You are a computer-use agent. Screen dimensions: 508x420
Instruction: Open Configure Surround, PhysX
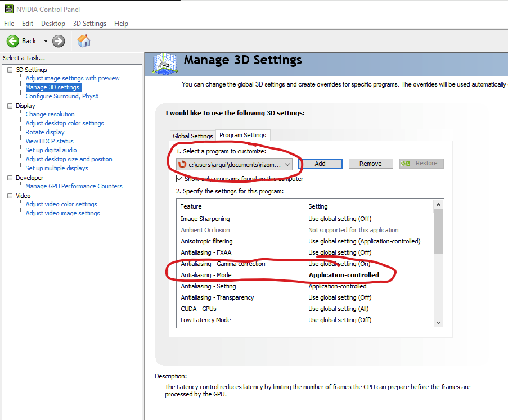62,96
